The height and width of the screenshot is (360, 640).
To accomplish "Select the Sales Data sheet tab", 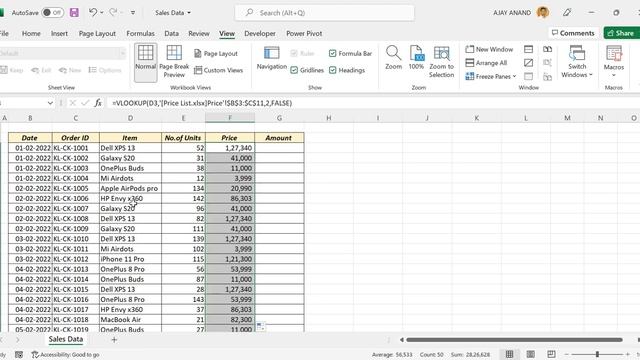I will tap(66, 339).
